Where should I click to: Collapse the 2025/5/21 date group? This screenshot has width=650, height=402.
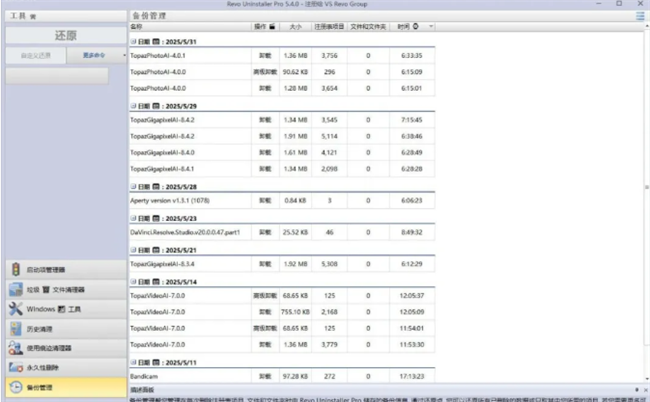click(133, 250)
